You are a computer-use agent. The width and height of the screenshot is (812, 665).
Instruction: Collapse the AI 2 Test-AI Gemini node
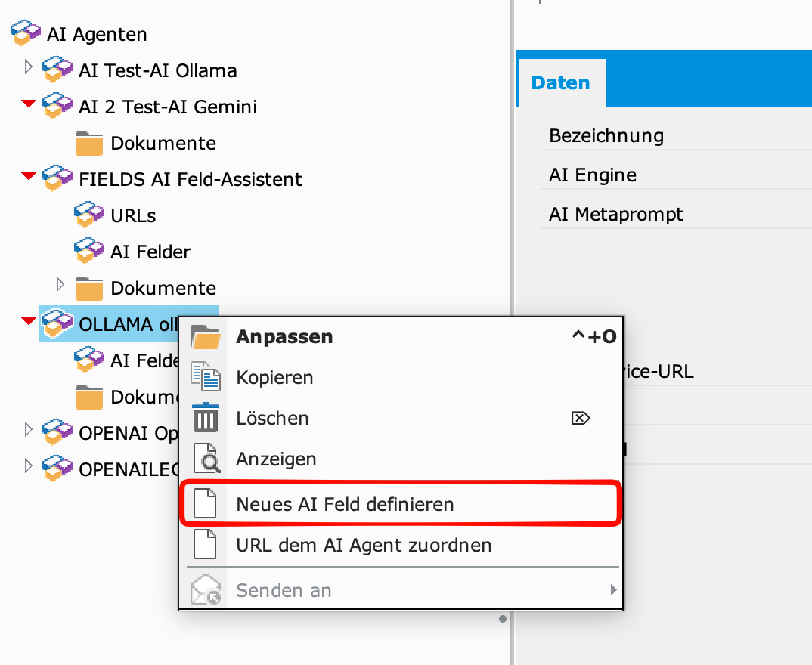click(x=29, y=104)
